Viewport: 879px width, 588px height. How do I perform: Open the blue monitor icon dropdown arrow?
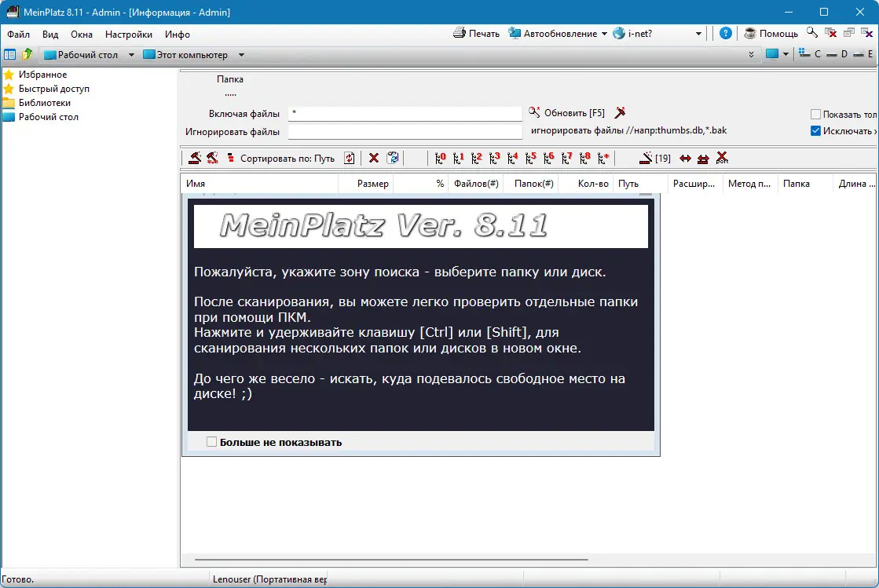[x=786, y=54]
